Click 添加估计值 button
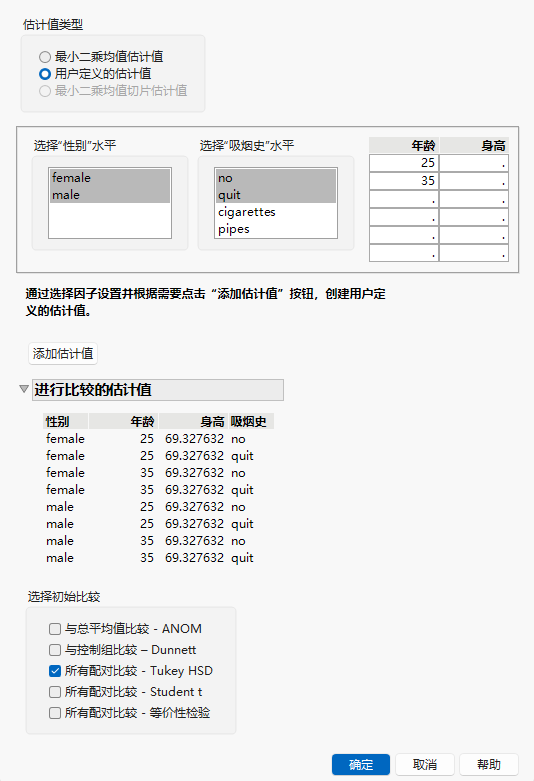This screenshot has width=534, height=781. coord(63,354)
